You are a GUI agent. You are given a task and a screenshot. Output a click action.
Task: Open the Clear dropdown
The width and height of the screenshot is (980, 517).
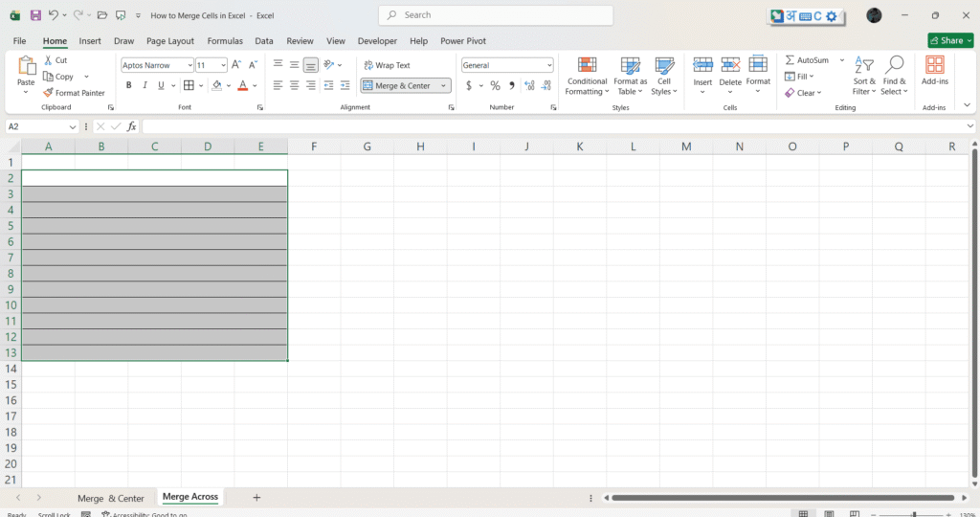tap(803, 93)
